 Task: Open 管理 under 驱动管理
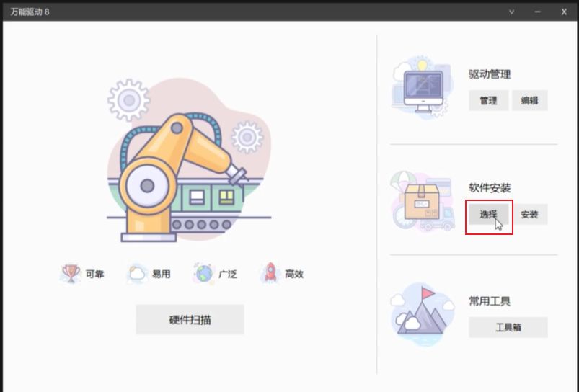pos(488,101)
